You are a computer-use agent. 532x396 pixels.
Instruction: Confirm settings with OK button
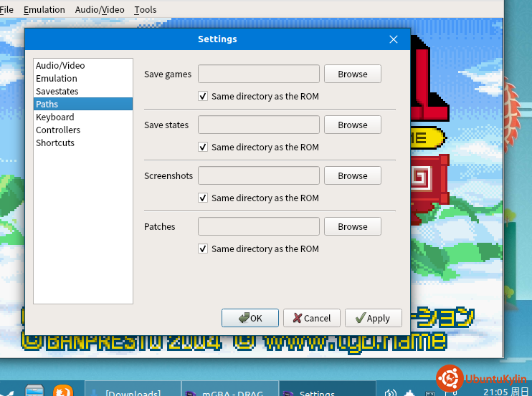click(250, 318)
